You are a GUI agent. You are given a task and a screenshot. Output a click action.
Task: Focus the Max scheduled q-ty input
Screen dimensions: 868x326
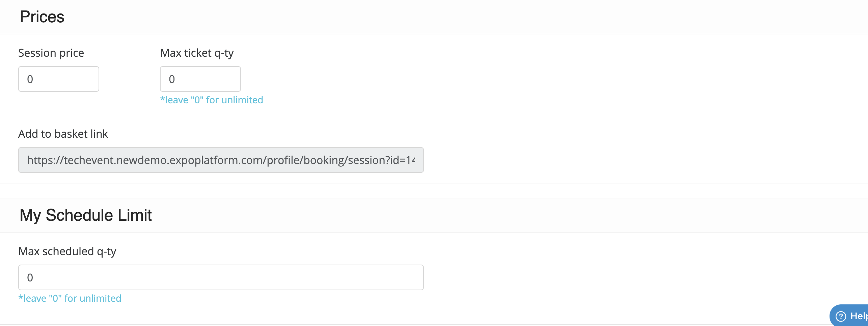221,277
